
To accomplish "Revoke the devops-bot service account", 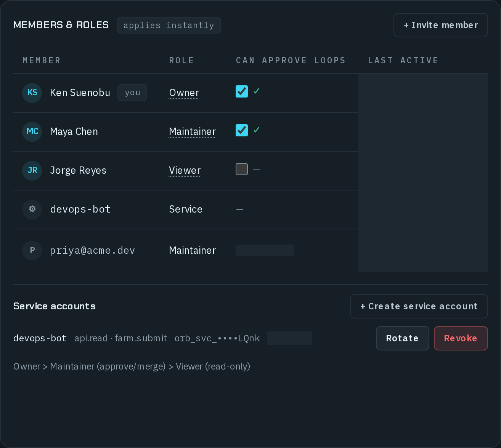I will click(x=461, y=338).
